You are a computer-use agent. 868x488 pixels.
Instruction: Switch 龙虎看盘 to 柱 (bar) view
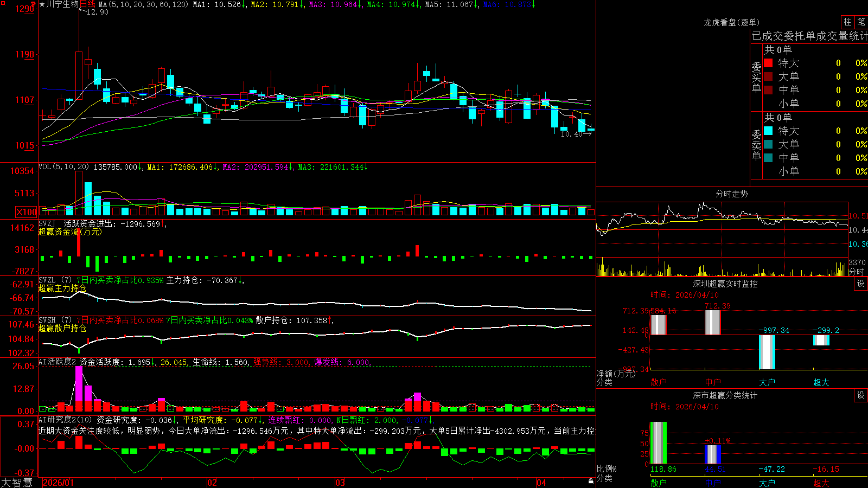pyautogui.click(x=847, y=22)
